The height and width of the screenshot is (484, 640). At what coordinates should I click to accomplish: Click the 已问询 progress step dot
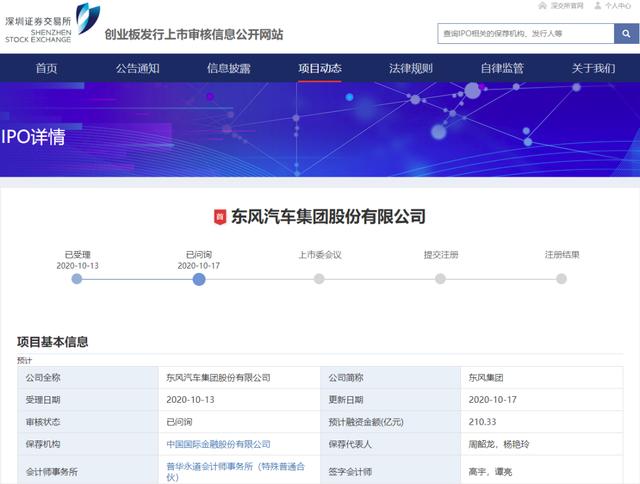pos(199,279)
